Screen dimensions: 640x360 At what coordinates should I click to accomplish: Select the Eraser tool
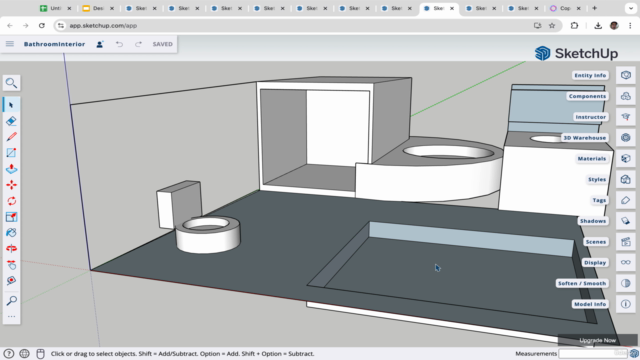(x=11, y=121)
